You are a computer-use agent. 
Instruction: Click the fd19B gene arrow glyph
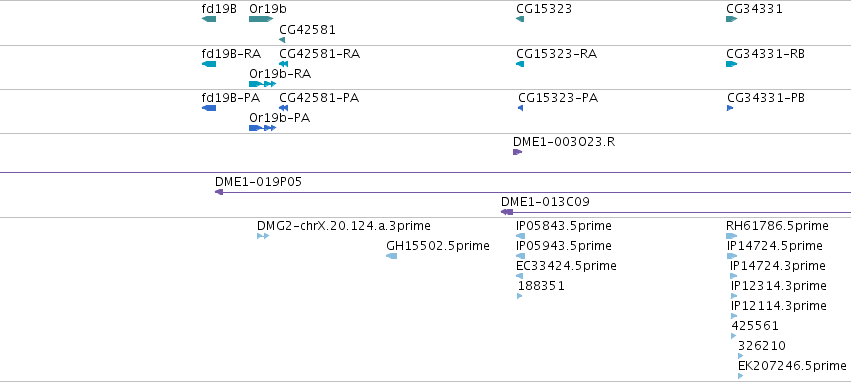[x=209, y=19]
